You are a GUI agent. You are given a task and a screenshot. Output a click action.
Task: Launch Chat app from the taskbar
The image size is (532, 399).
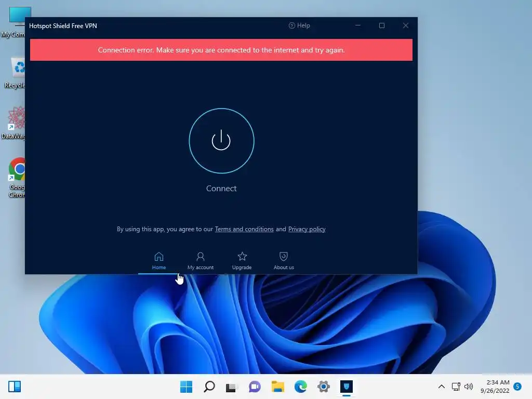(255, 387)
